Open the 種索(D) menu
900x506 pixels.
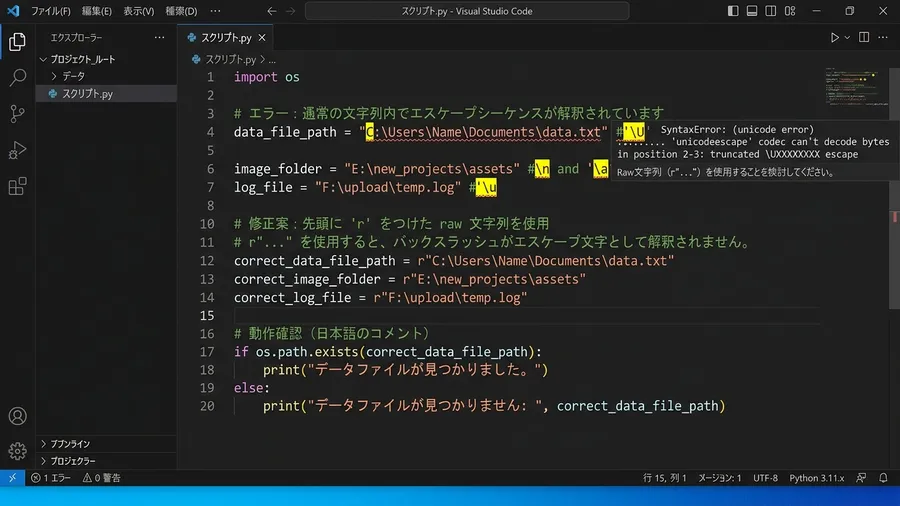(181, 11)
